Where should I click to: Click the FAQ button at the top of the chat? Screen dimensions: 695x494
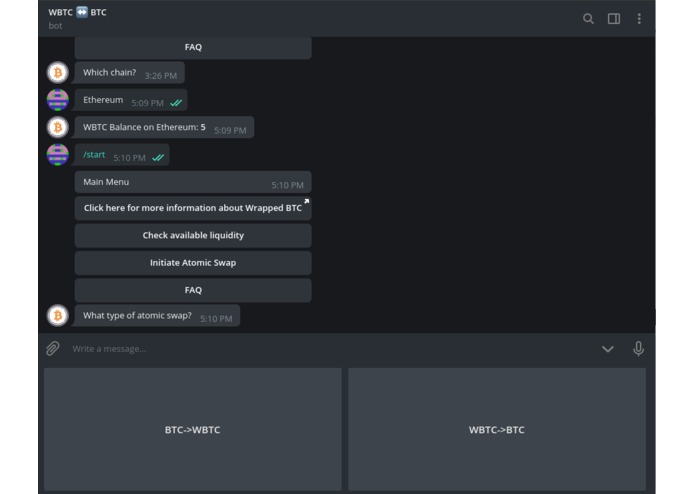click(193, 47)
